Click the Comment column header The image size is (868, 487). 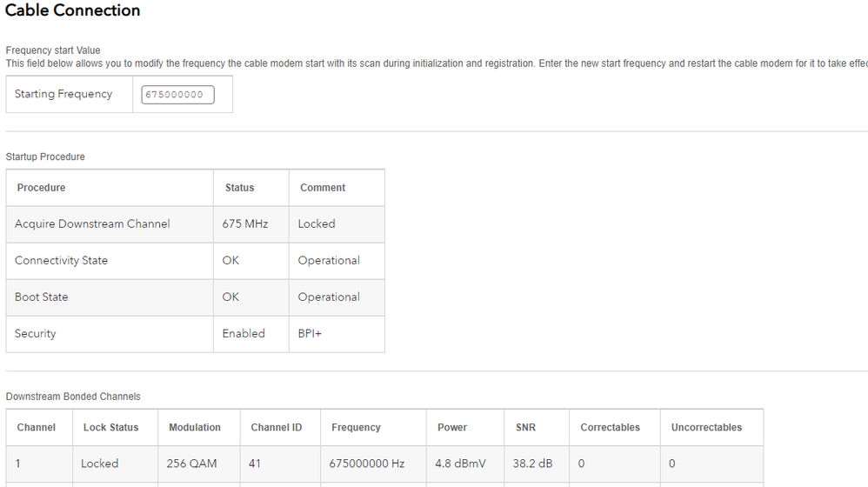(323, 188)
